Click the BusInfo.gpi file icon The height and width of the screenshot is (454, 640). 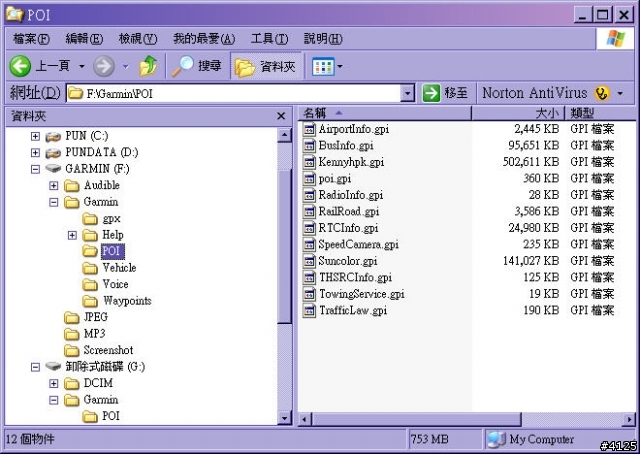point(309,145)
